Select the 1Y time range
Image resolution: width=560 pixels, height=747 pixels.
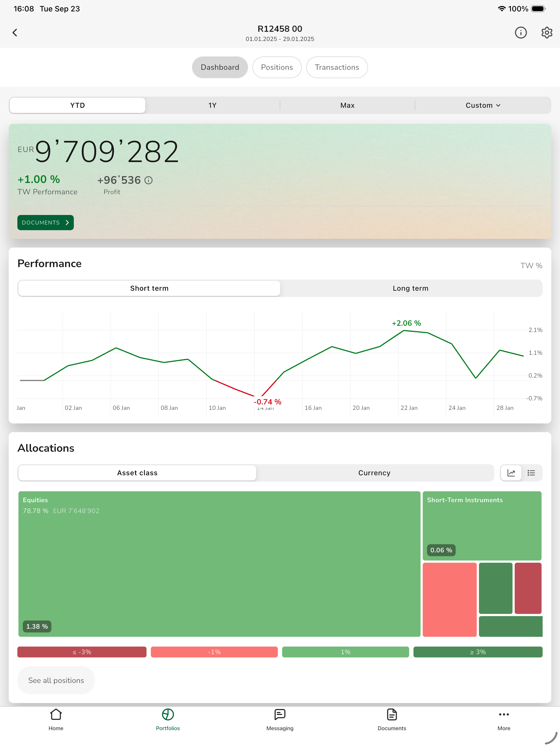tap(212, 105)
